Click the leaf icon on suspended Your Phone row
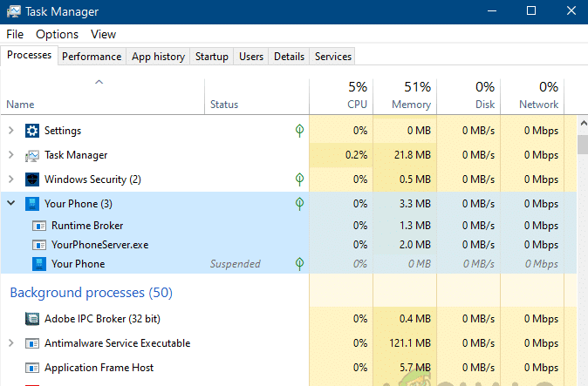Screen dimensions: 588x386 pos(299,264)
